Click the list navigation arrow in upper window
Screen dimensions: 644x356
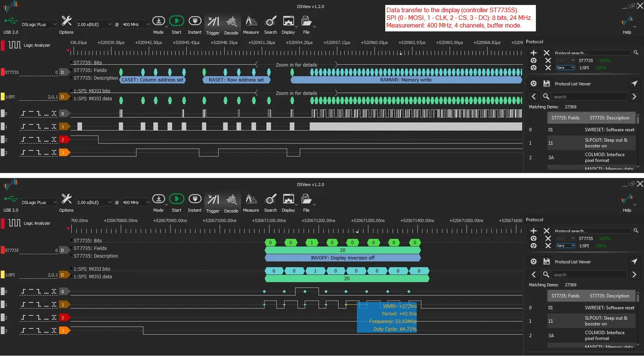pyautogui.click(x=634, y=83)
